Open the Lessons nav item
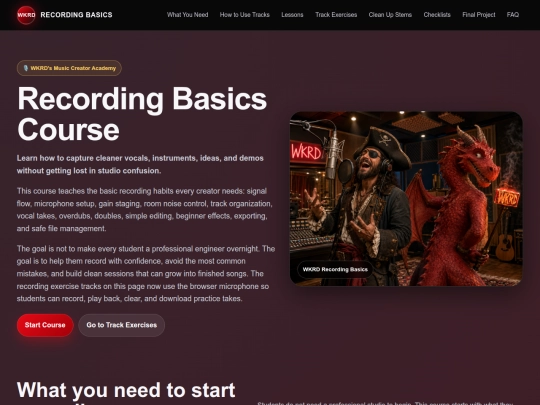Image resolution: width=540 pixels, height=405 pixels. [292, 15]
